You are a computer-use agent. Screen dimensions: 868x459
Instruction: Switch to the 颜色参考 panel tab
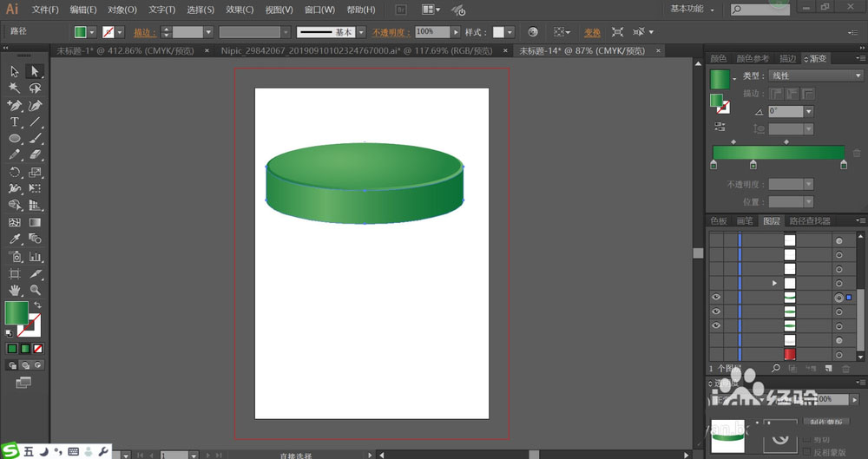coord(753,58)
